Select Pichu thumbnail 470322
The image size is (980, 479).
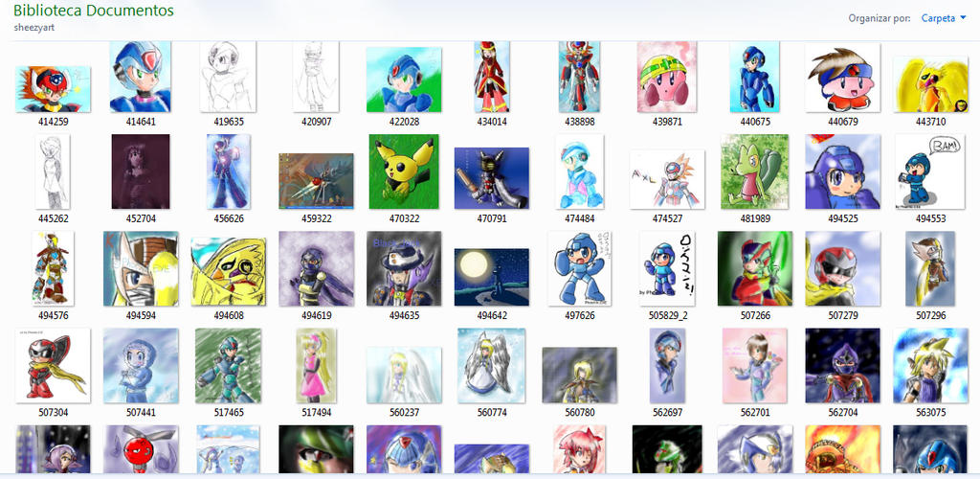[x=404, y=171]
